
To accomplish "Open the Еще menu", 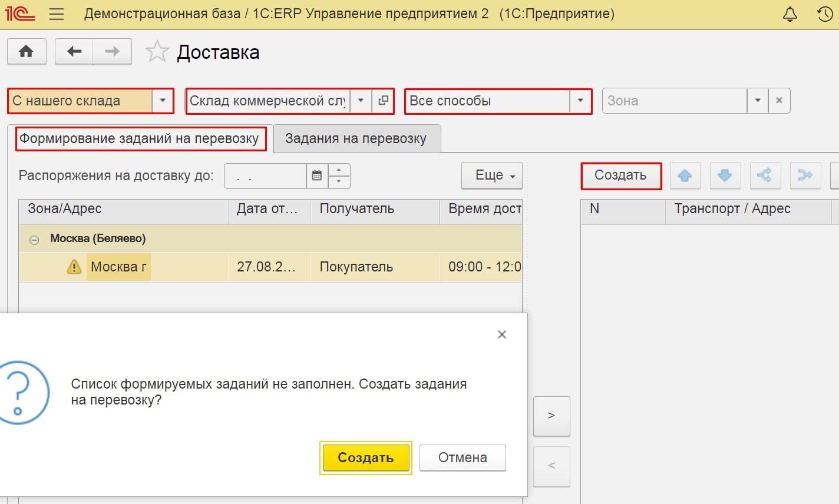I will 491,175.
